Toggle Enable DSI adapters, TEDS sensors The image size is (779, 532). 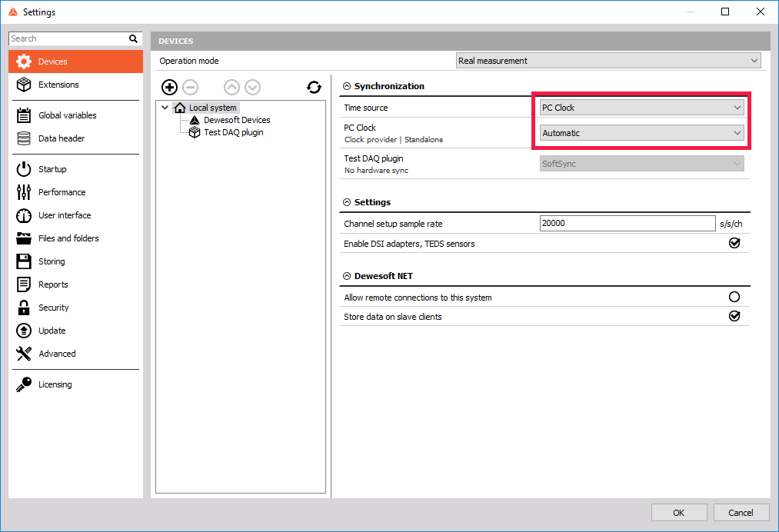734,243
